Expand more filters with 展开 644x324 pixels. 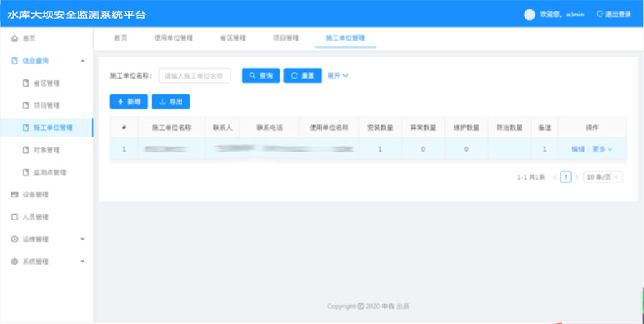[x=338, y=76]
